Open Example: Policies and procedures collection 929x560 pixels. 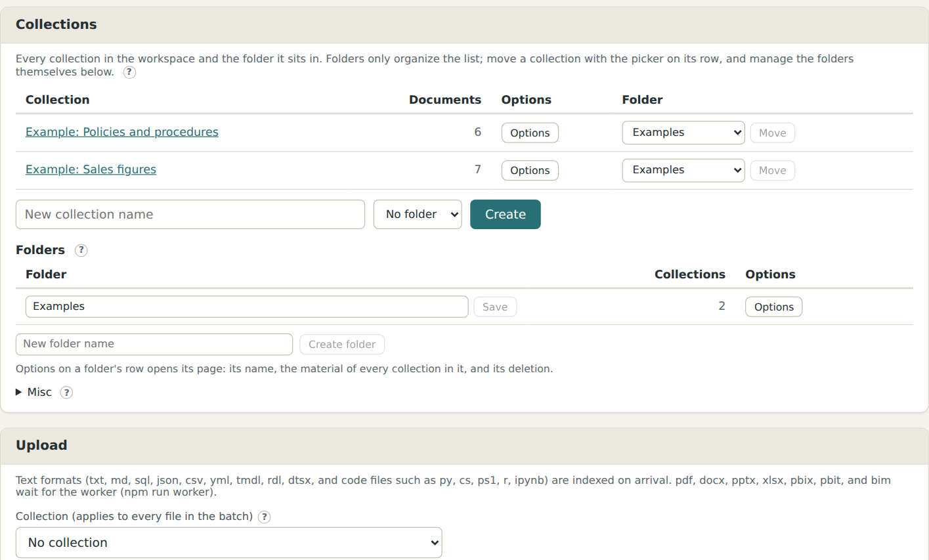point(122,132)
